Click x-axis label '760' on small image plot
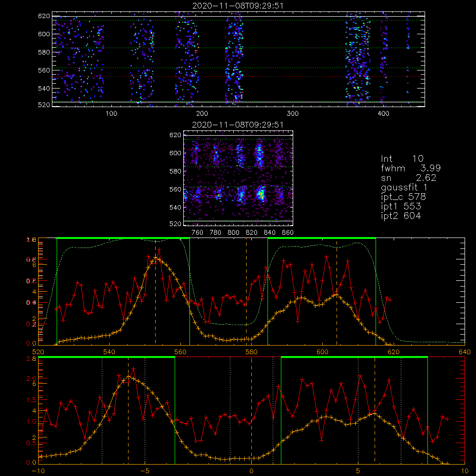The height and width of the screenshot is (476, 476). [198, 233]
